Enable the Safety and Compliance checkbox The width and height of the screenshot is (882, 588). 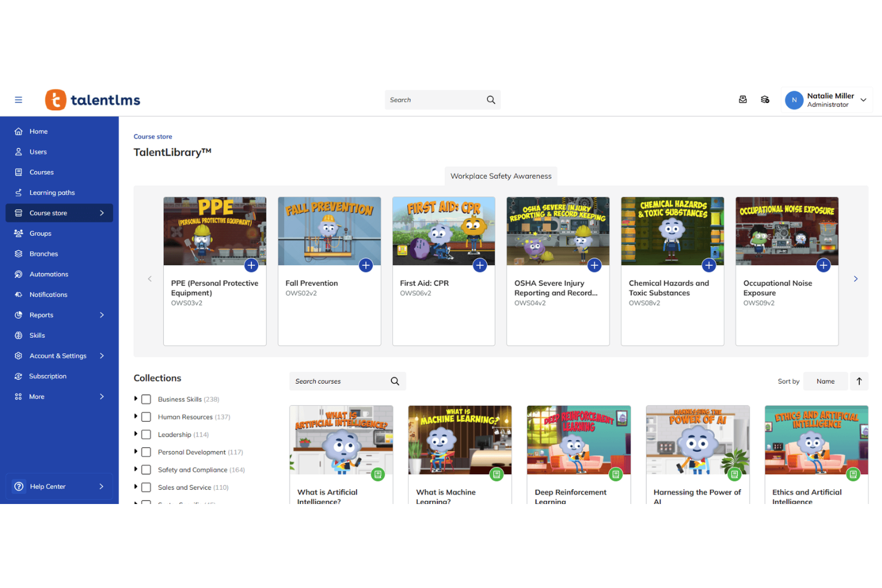[x=146, y=470]
